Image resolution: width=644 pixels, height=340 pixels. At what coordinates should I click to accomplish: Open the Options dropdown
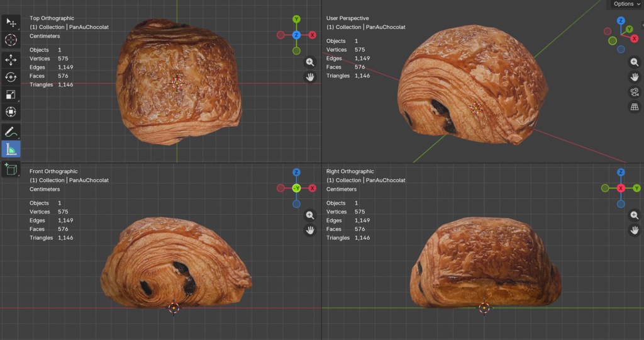click(626, 4)
